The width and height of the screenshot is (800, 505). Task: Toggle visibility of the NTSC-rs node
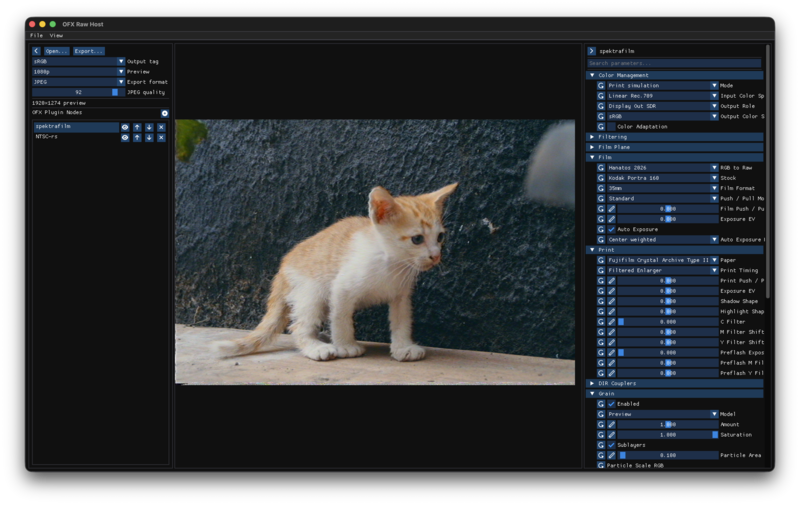125,138
